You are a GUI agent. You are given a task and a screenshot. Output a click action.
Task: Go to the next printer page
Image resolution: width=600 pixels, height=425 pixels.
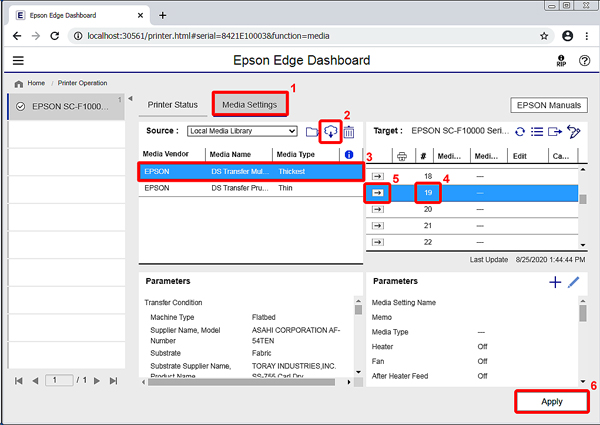(97, 381)
